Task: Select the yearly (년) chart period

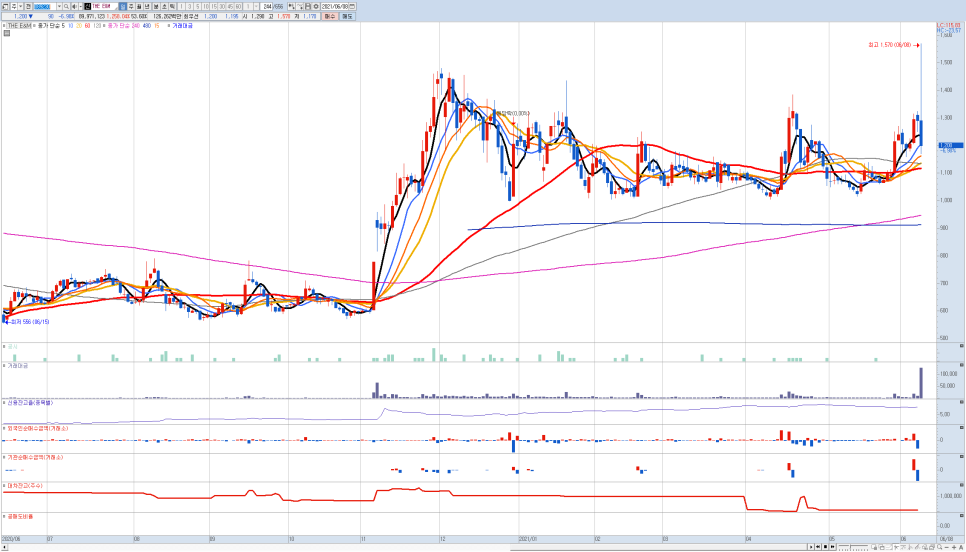Action: tap(147, 6)
